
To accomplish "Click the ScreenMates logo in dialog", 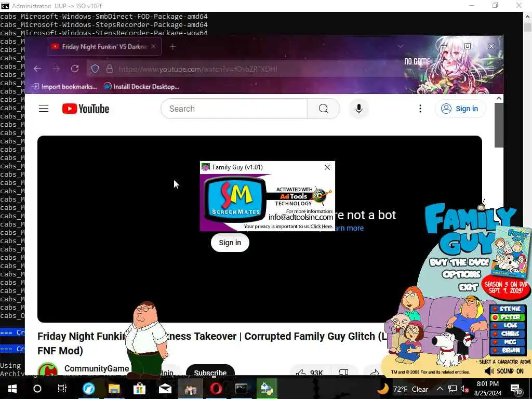I will (x=235, y=200).
